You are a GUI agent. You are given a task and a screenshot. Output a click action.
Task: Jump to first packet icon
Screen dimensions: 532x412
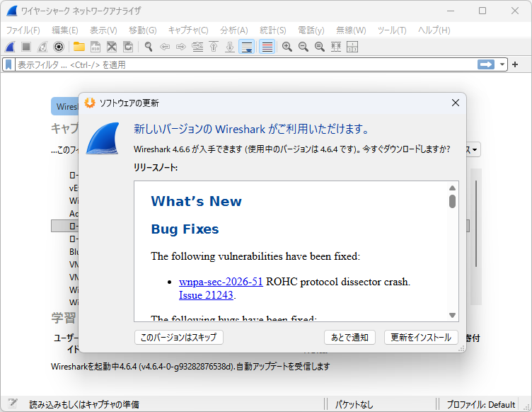tap(214, 47)
